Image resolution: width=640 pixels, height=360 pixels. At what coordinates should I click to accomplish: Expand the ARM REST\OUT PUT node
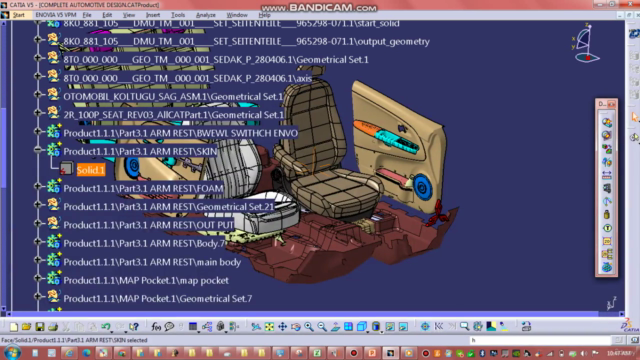[38, 223]
